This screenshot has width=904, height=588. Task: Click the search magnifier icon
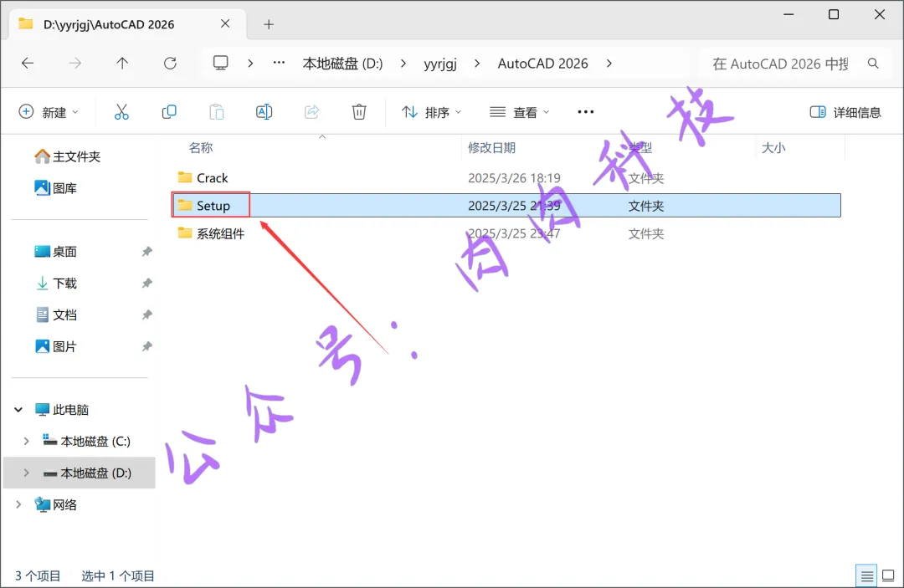click(x=873, y=64)
